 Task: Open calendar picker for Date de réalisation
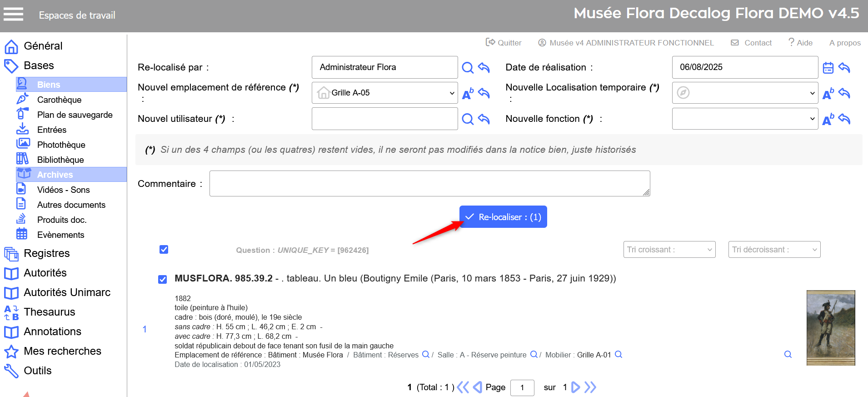click(828, 68)
